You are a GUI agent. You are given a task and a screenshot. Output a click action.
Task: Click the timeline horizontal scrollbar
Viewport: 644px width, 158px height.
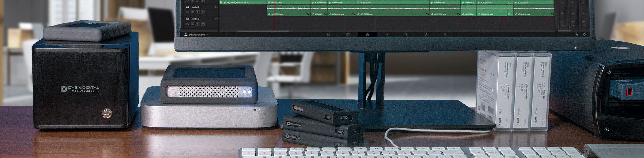(x=264, y=31)
